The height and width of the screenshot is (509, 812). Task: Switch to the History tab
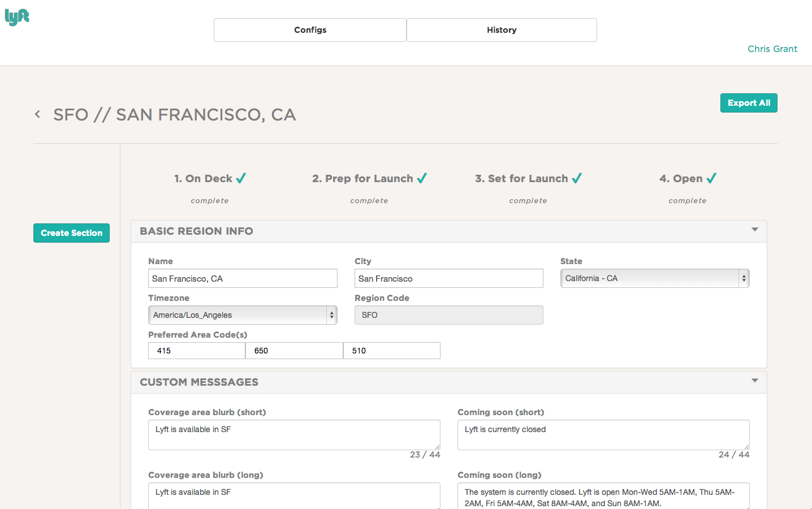(502, 30)
